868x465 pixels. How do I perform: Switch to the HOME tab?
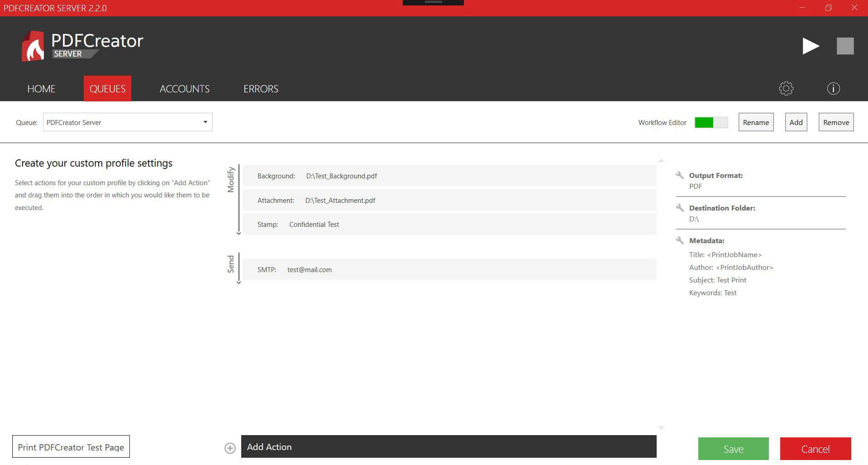click(41, 89)
